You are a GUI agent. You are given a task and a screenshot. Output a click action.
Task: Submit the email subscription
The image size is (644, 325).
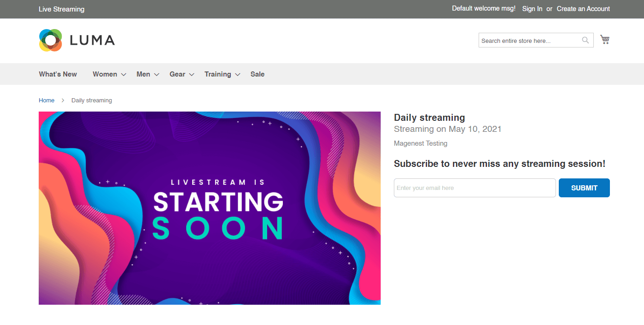tap(584, 188)
